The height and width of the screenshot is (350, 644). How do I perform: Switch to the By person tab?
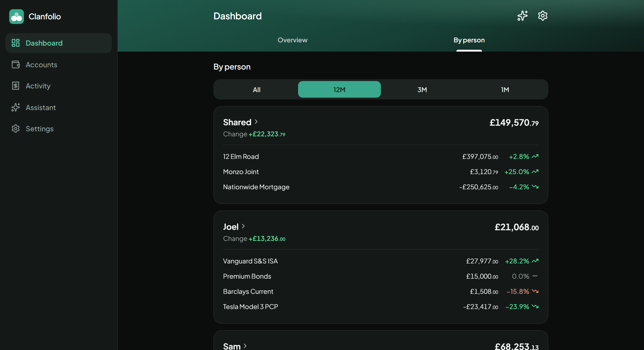[469, 40]
